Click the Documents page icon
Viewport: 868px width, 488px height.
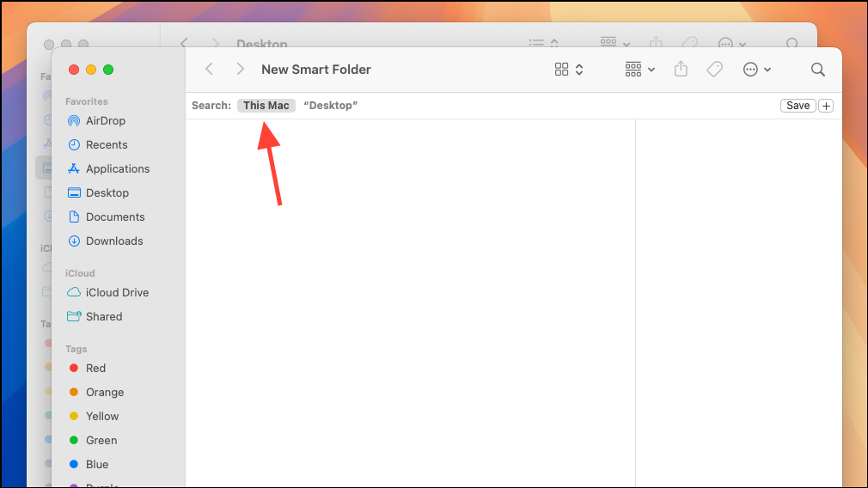pos(74,217)
